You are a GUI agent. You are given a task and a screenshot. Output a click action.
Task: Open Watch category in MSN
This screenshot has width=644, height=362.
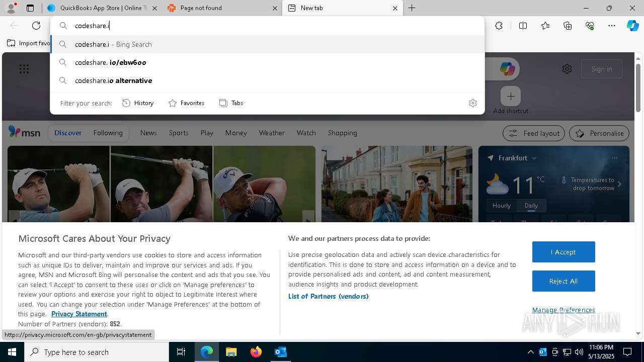[306, 133]
